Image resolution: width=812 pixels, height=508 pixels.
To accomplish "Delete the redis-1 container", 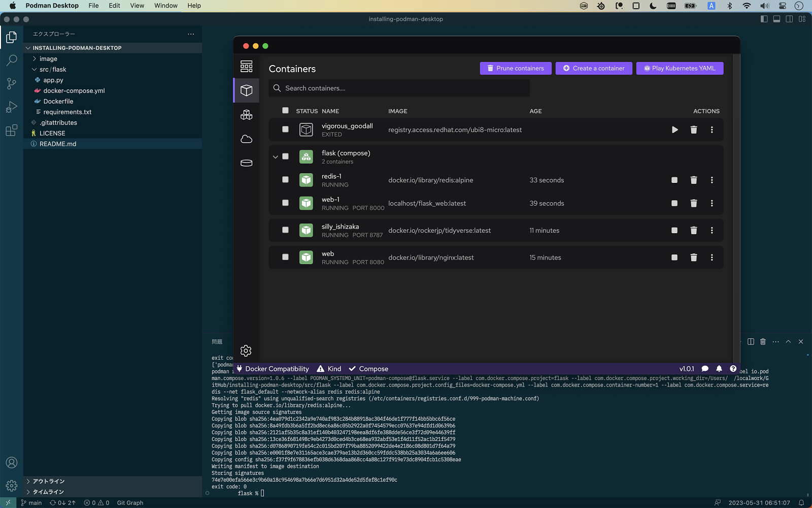I will (694, 180).
